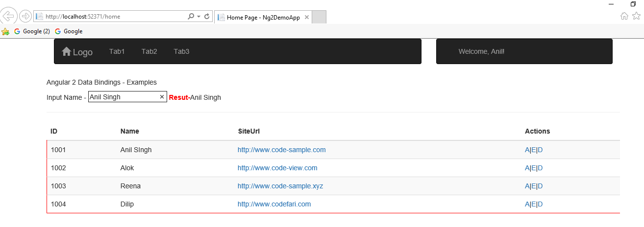
Task: Open the new blank tab button
Action: point(319,17)
